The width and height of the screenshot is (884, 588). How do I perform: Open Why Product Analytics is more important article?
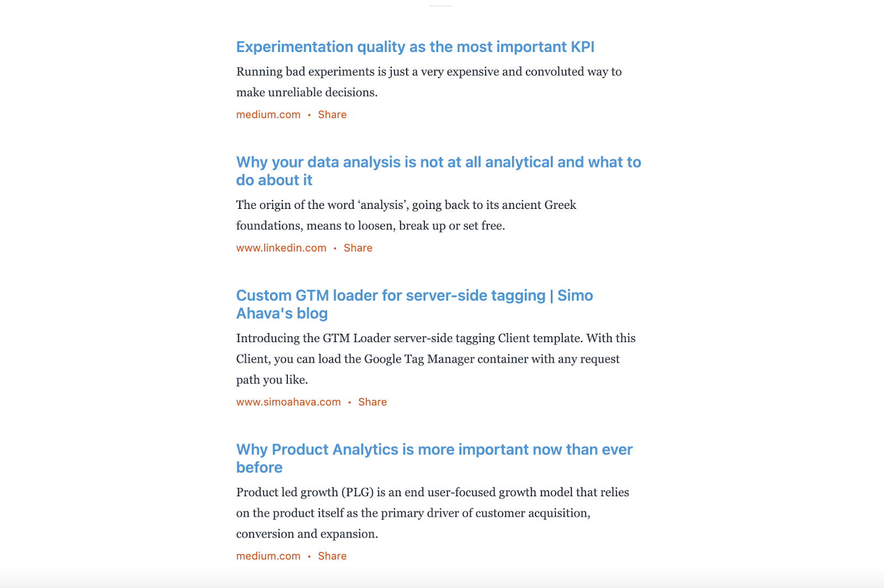coord(434,458)
